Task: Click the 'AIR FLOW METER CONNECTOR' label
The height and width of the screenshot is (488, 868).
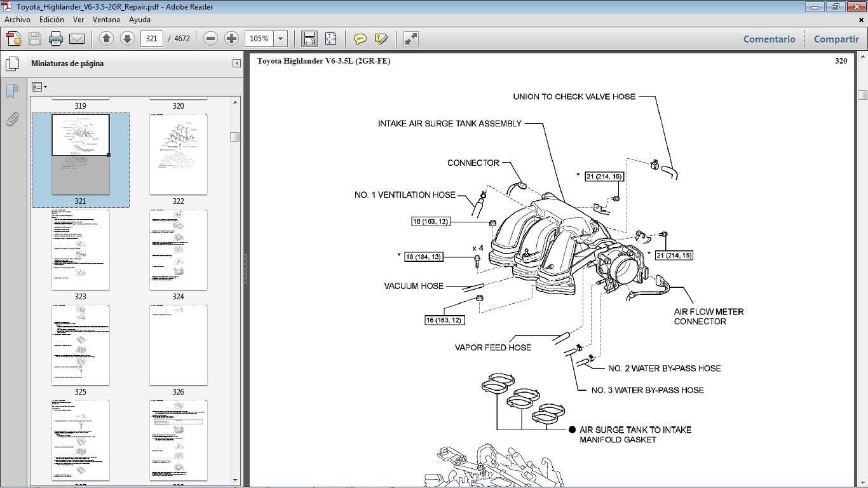Action: (x=709, y=316)
